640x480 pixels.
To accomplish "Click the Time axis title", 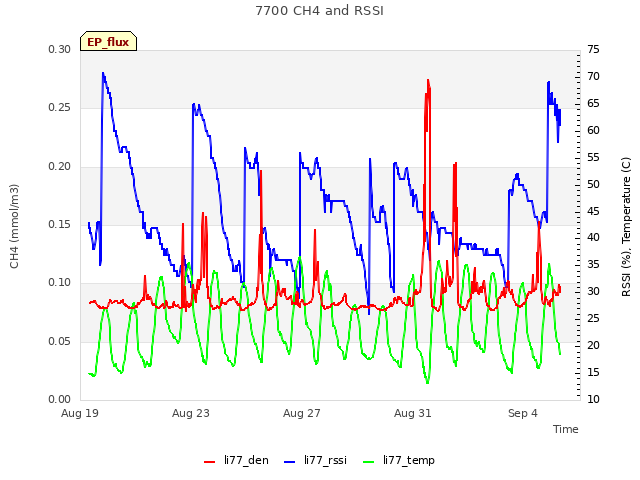I will [x=566, y=429].
